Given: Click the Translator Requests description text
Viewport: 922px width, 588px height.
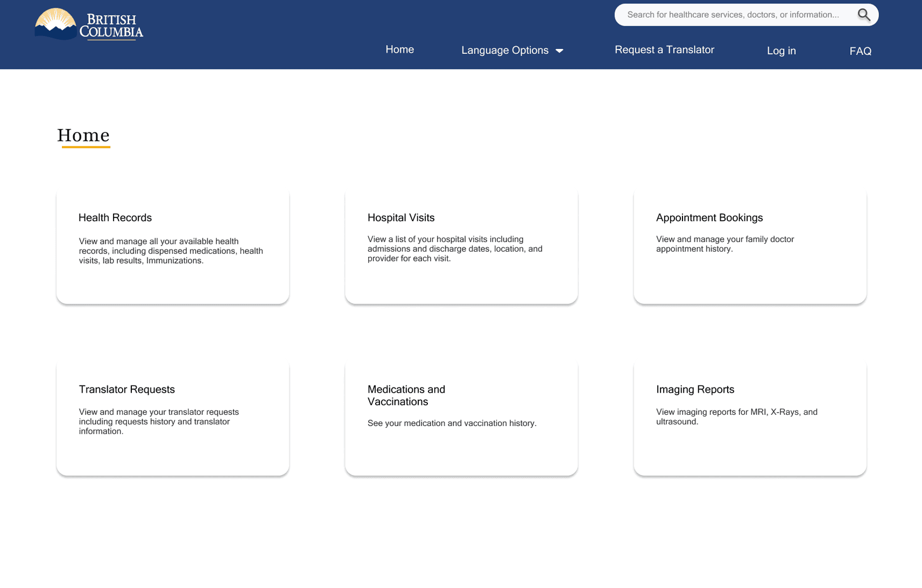Looking at the screenshot, I should pyautogui.click(x=159, y=422).
